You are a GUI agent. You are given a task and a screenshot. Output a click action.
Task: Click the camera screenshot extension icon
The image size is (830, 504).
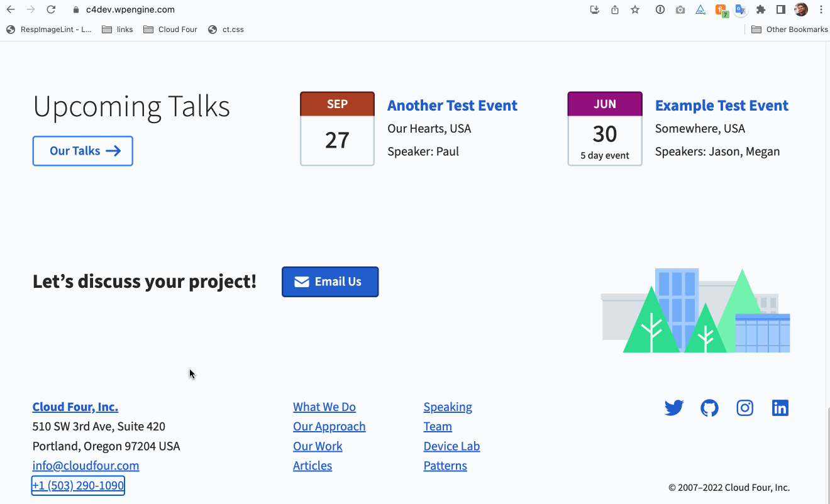click(680, 9)
